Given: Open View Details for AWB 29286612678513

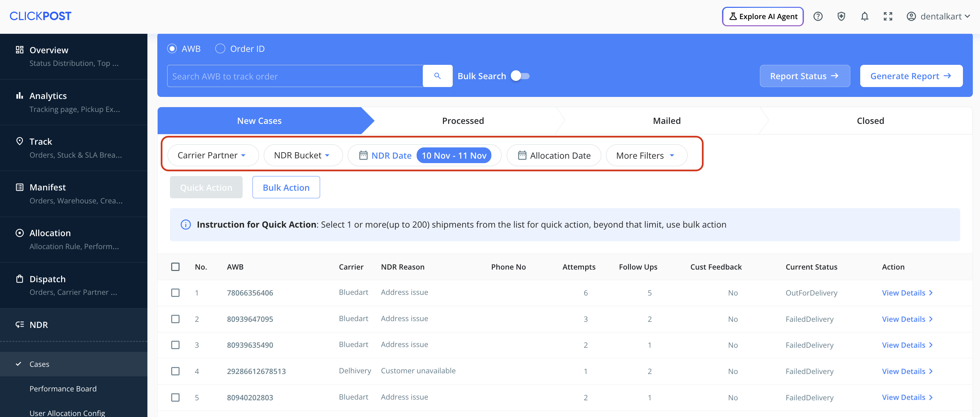Looking at the screenshot, I should coord(907,371).
